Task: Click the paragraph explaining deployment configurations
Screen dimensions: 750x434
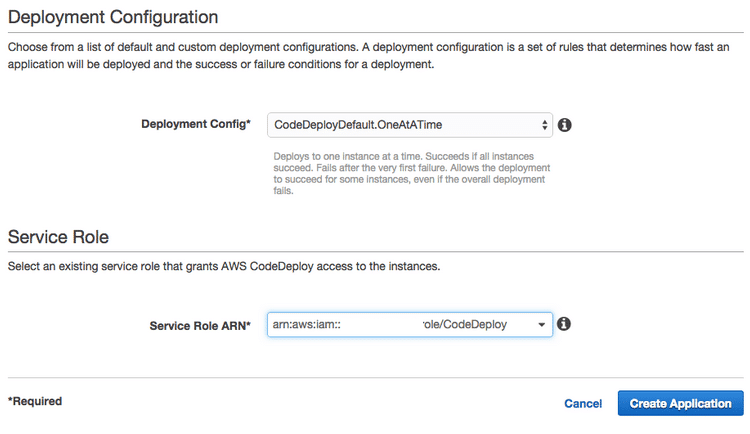Action: pos(368,56)
